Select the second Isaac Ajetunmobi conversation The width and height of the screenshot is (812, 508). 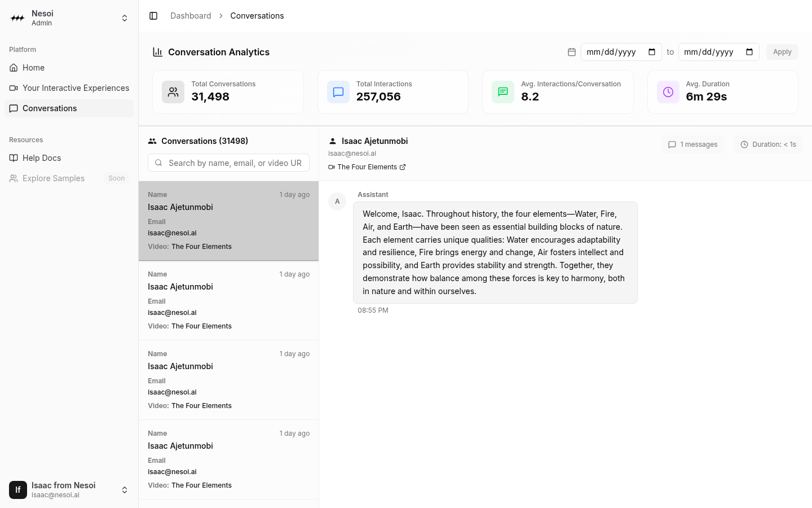click(x=228, y=300)
